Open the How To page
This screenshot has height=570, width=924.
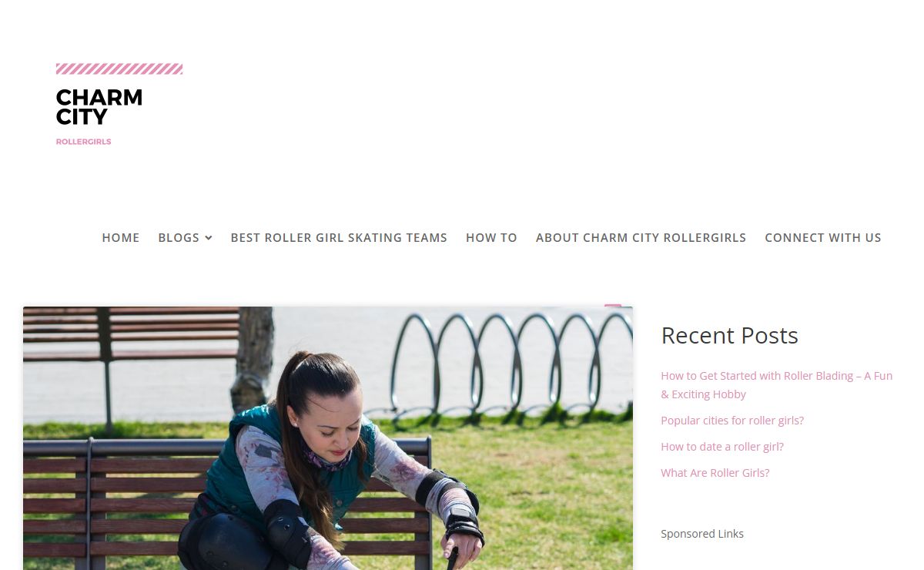[x=491, y=237]
